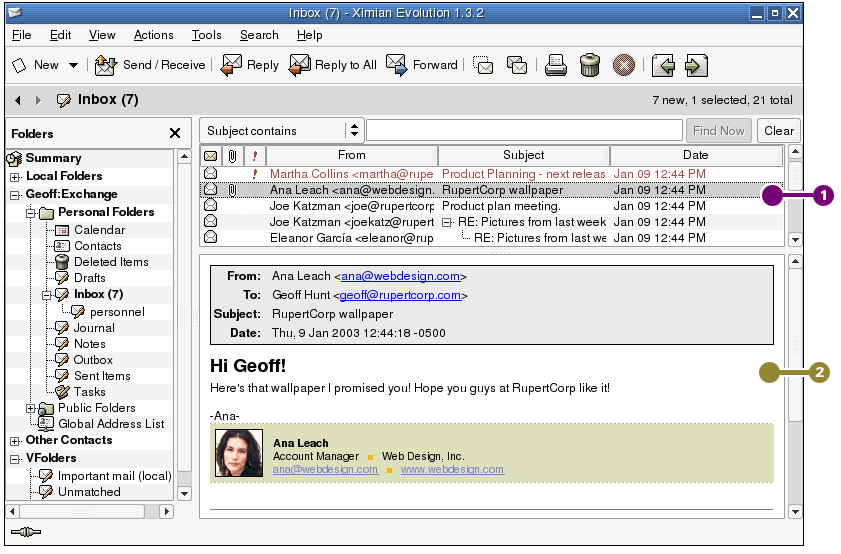The image size is (841, 554).
Task: Delete message with the trash can icon
Action: [x=590, y=66]
